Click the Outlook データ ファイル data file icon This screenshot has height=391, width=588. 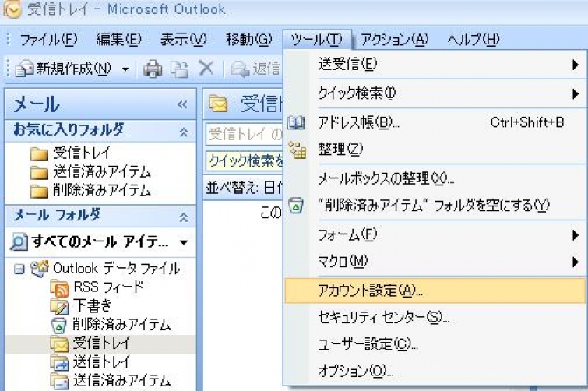click(x=40, y=269)
